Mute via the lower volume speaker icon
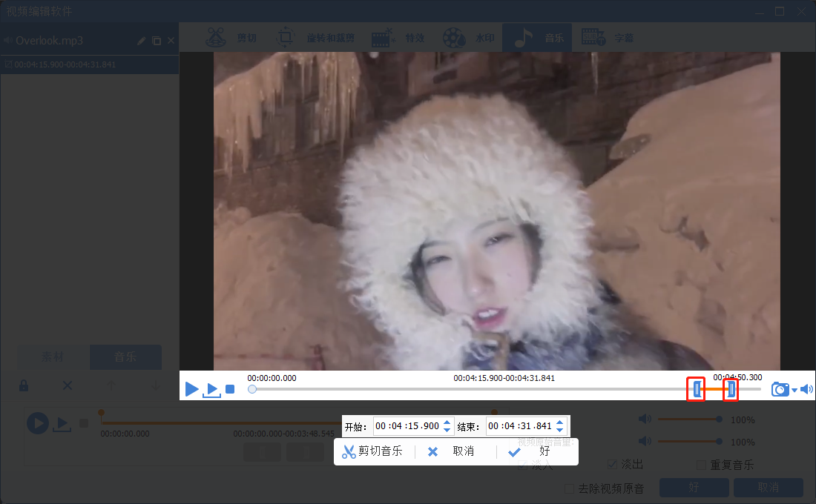816x504 pixels. click(645, 442)
